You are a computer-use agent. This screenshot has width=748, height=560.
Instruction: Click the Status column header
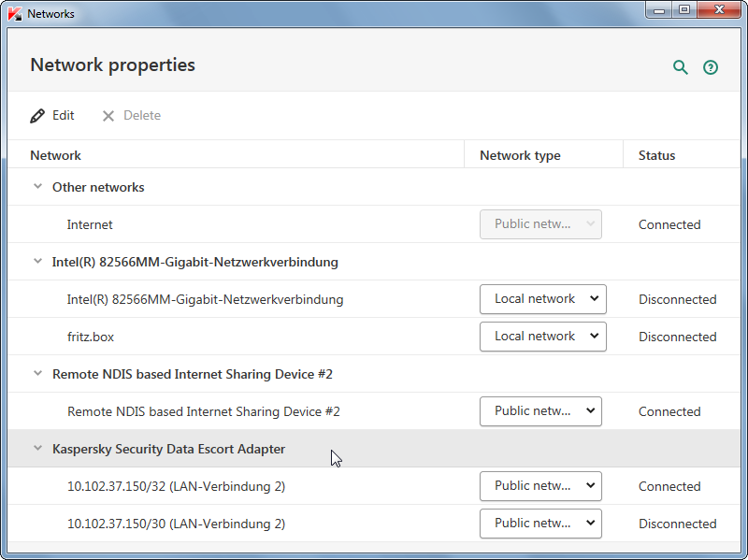656,155
